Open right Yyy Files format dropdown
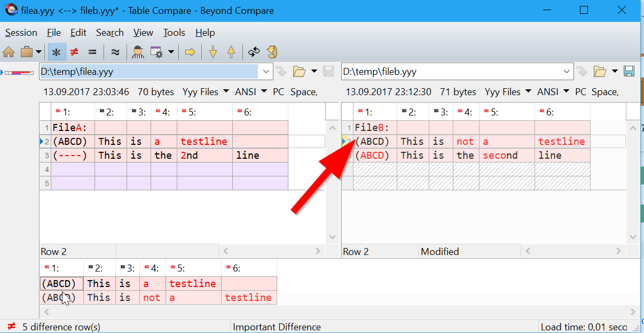This screenshot has height=333, width=644. tap(508, 92)
